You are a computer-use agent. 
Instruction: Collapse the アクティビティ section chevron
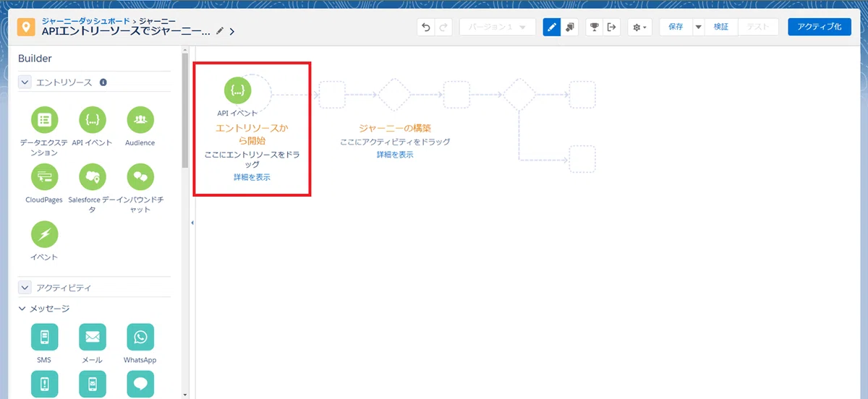25,288
